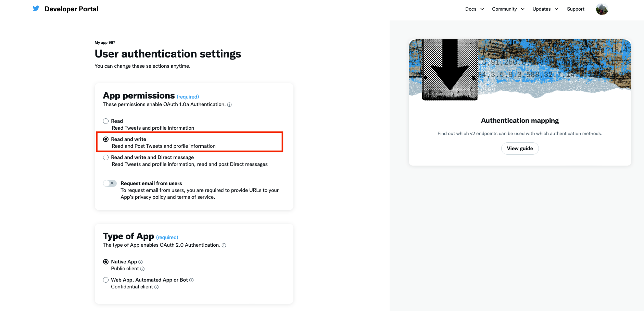
Task: Click the Twitter bird logo
Action: [36, 9]
